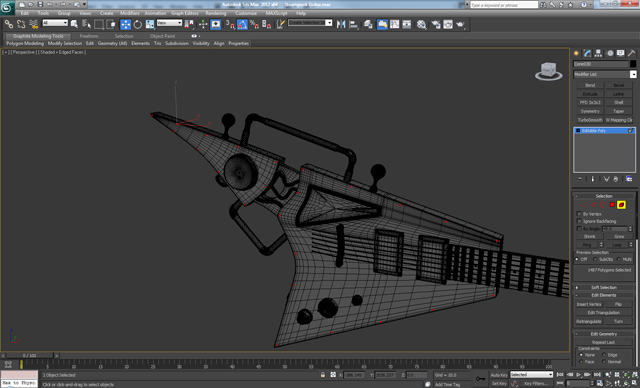Open the Render Setup icon

[436, 24]
